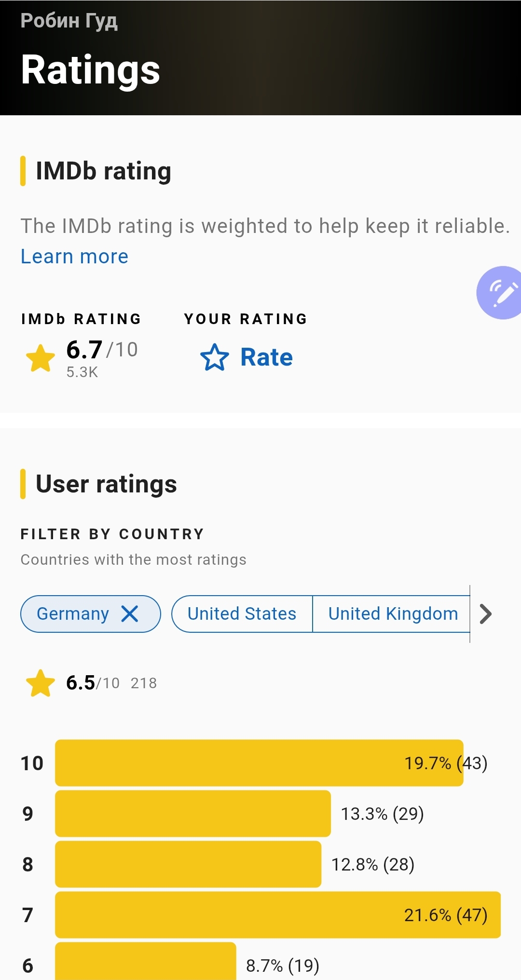Click the Робин Гуд title link
The height and width of the screenshot is (980, 521).
point(69,21)
